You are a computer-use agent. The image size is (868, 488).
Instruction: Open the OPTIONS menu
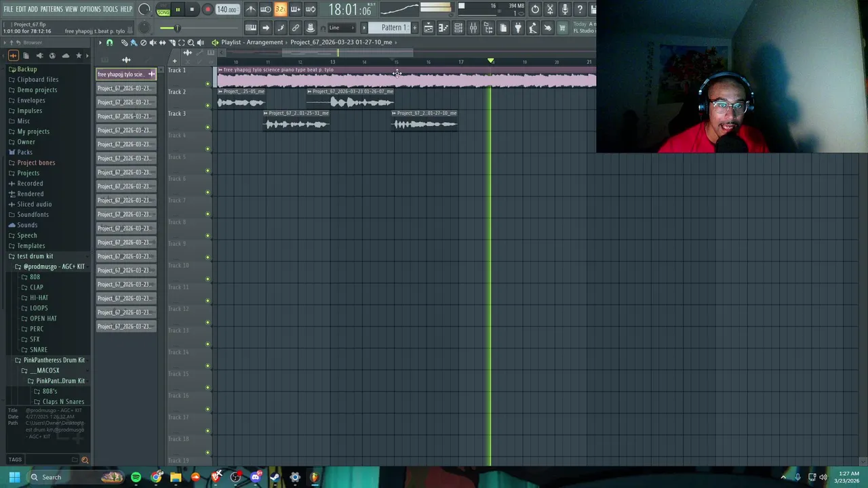pyautogui.click(x=90, y=9)
